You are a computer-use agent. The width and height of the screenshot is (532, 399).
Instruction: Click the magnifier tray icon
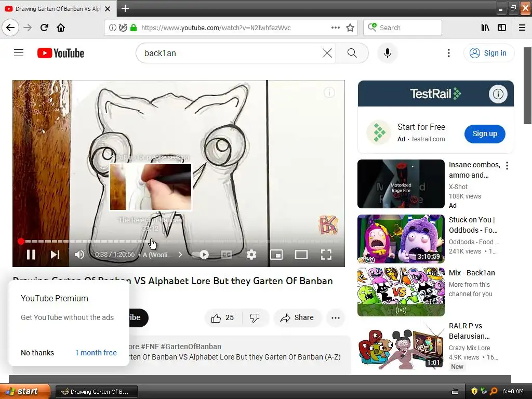[494, 391]
